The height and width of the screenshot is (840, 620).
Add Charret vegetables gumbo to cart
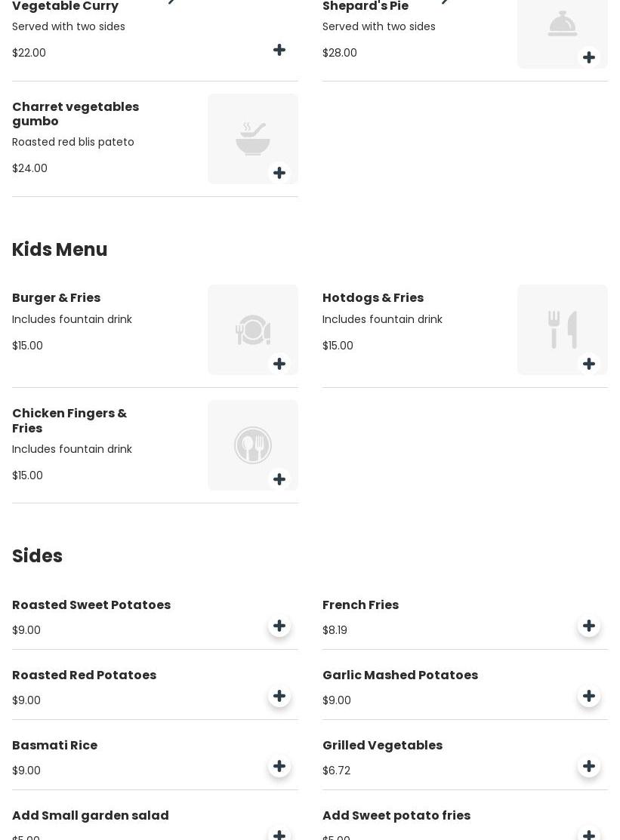(279, 174)
